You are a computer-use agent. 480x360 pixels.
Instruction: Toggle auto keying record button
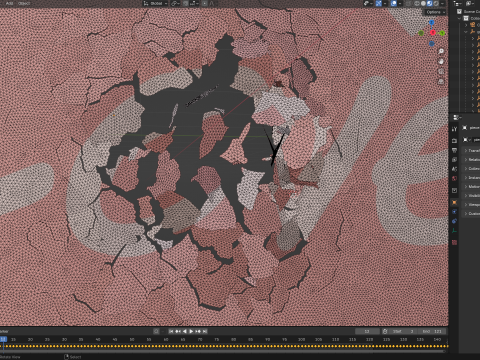click(156, 331)
